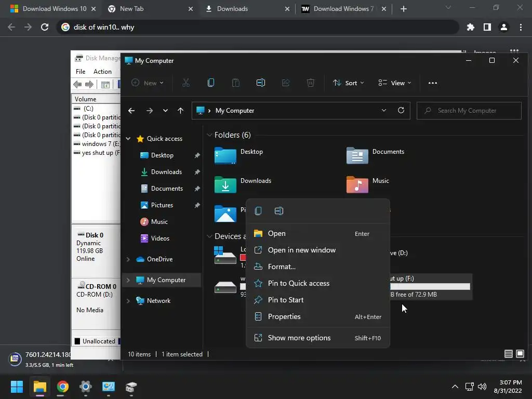532x399 pixels.
Task: Choose Properties in the context menu
Action: pos(317,316)
